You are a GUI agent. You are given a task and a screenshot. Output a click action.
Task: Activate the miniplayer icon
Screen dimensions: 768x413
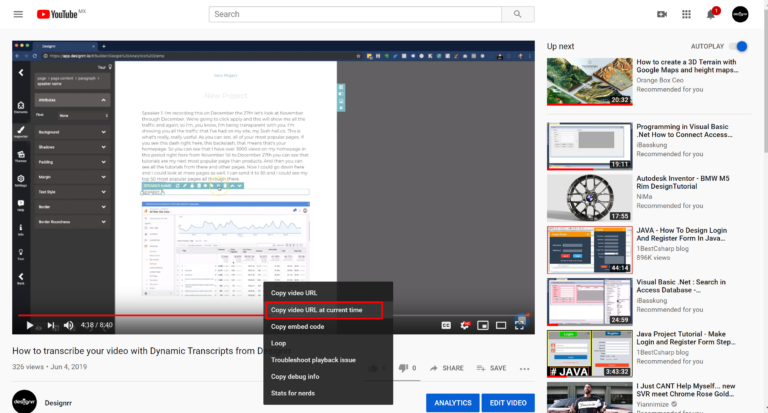tap(483, 325)
